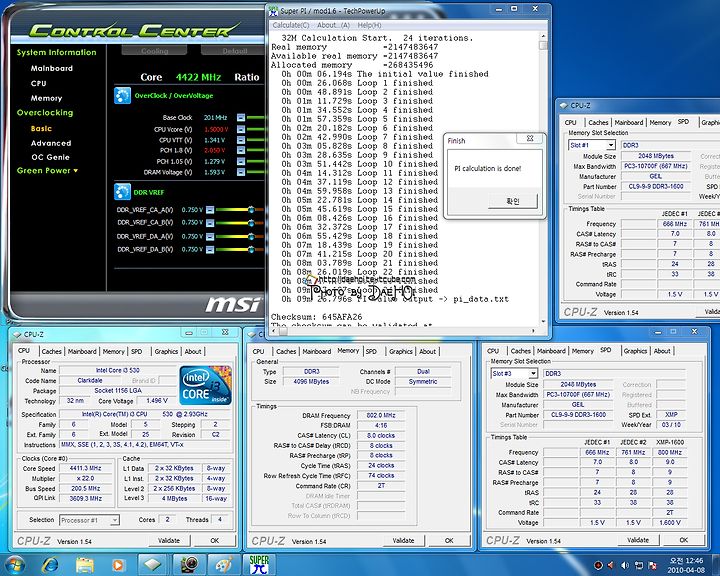Click the Checksum: 645AFA26 line

[x=316, y=317]
